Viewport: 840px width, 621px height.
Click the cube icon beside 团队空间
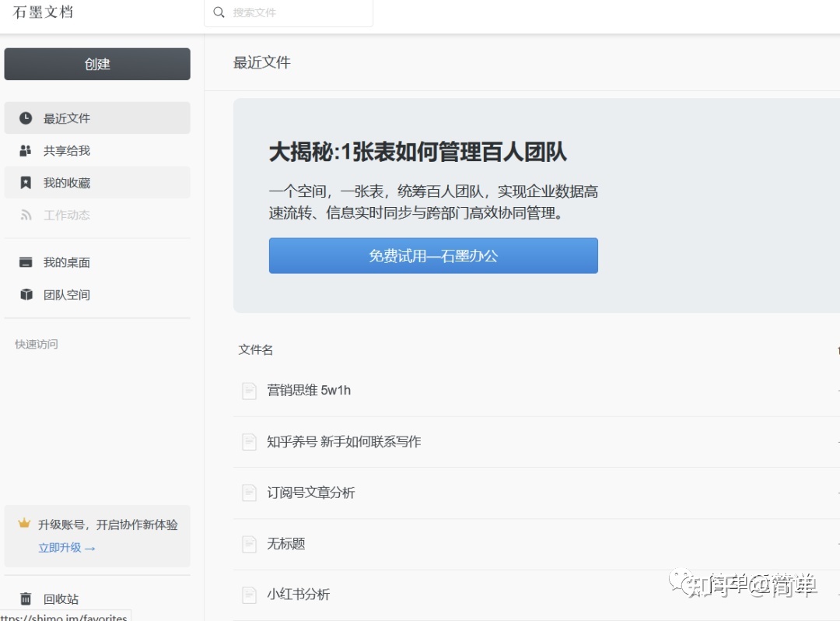pos(26,295)
